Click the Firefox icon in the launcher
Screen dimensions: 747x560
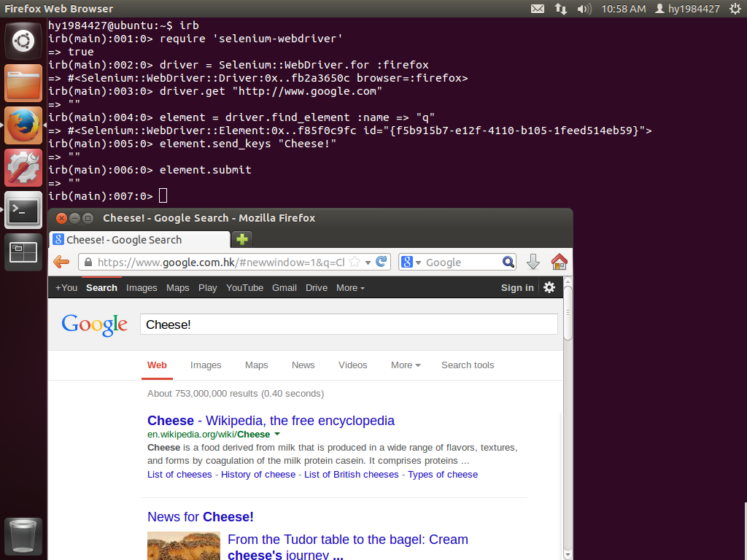click(x=23, y=125)
